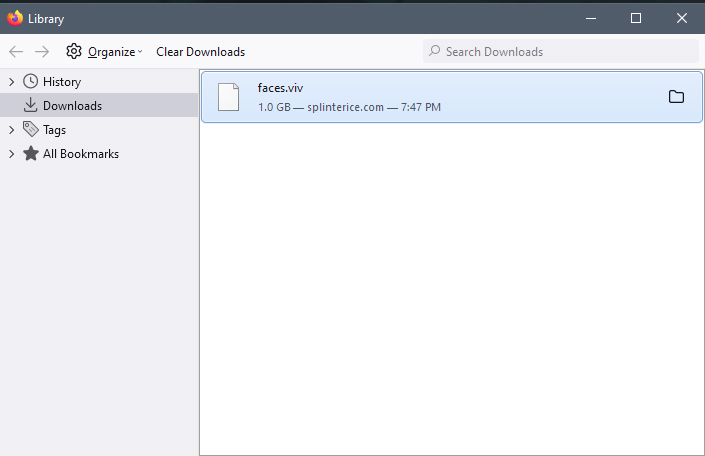Open the Organize dropdown menu
The height and width of the screenshot is (456, 705).
(x=115, y=52)
